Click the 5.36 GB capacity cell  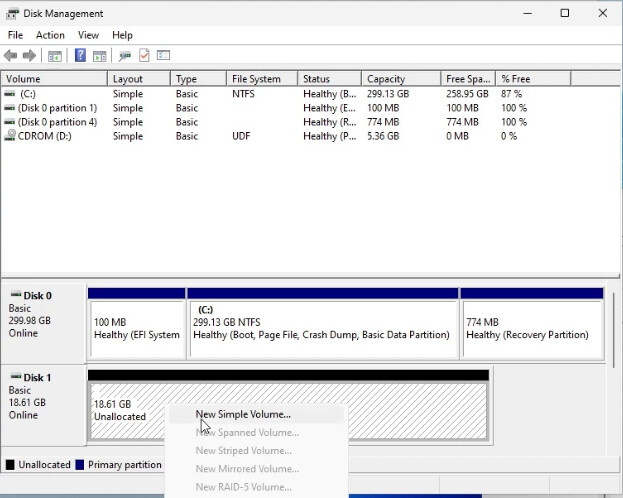[383, 136]
